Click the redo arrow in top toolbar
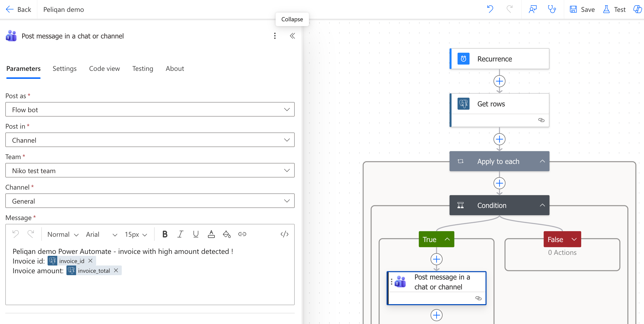This screenshot has width=644, height=324. pos(509,9)
